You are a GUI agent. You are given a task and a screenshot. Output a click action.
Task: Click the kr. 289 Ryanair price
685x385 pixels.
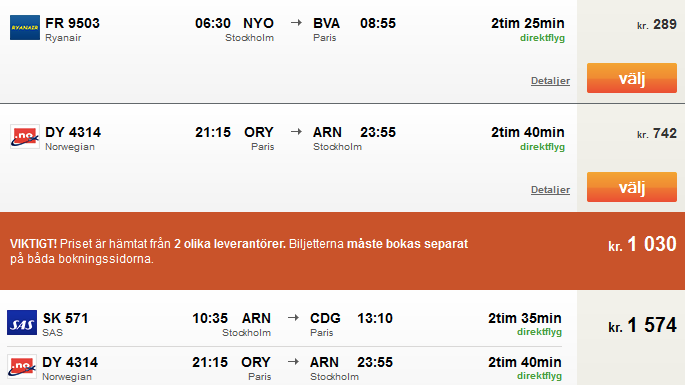coord(657,24)
